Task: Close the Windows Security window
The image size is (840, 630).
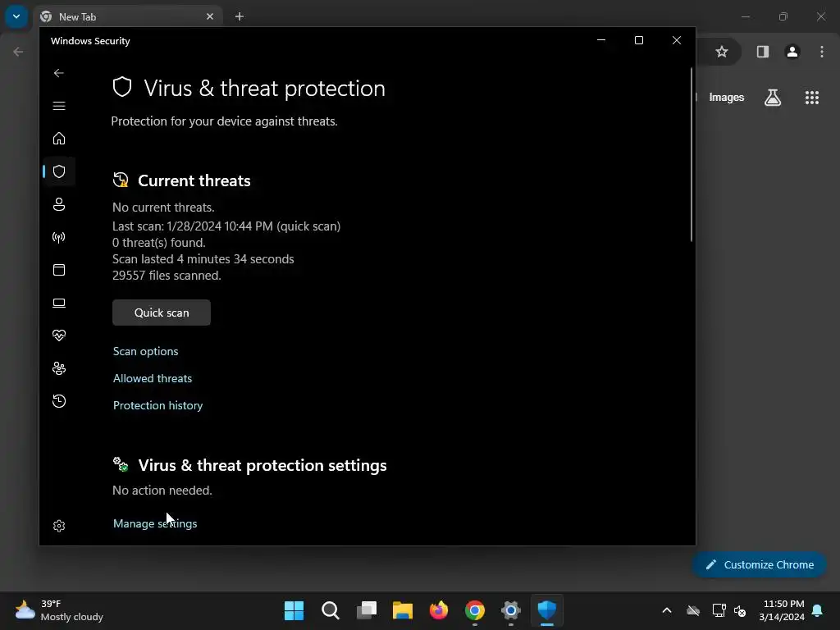Action: click(677, 40)
